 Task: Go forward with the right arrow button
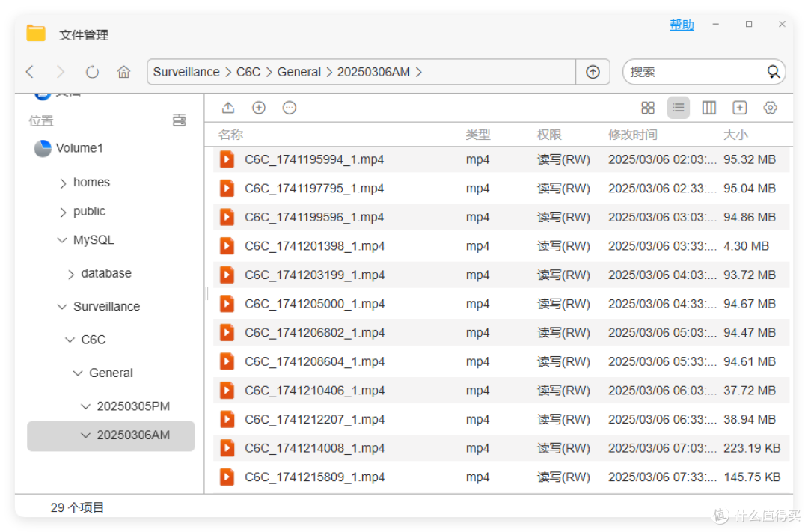coord(61,72)
